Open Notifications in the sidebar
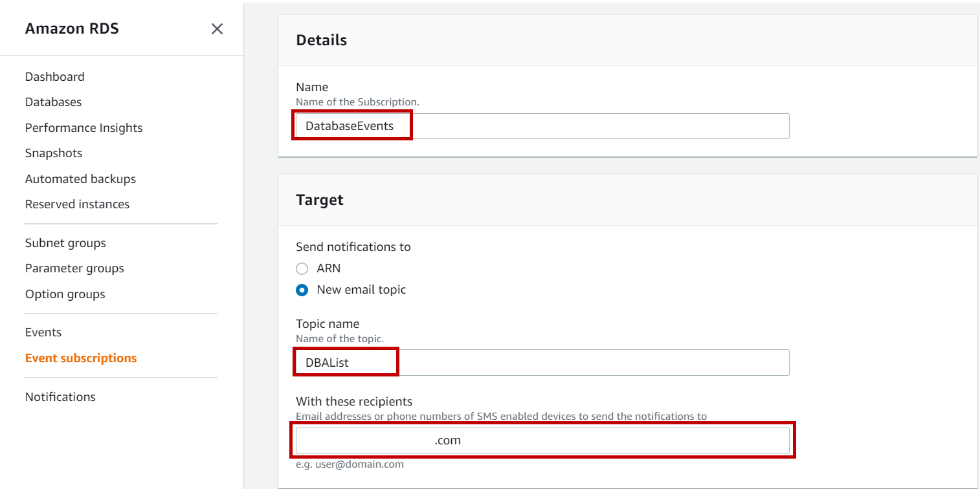The height and width of the screenshot is (489, 980). (x=60, y=397)
